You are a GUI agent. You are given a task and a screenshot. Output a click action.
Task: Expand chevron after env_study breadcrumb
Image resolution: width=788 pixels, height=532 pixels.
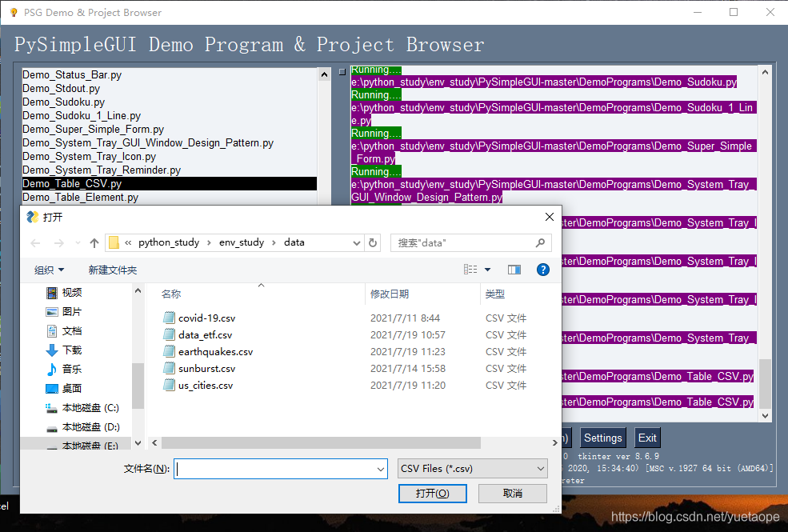(274, 243)
